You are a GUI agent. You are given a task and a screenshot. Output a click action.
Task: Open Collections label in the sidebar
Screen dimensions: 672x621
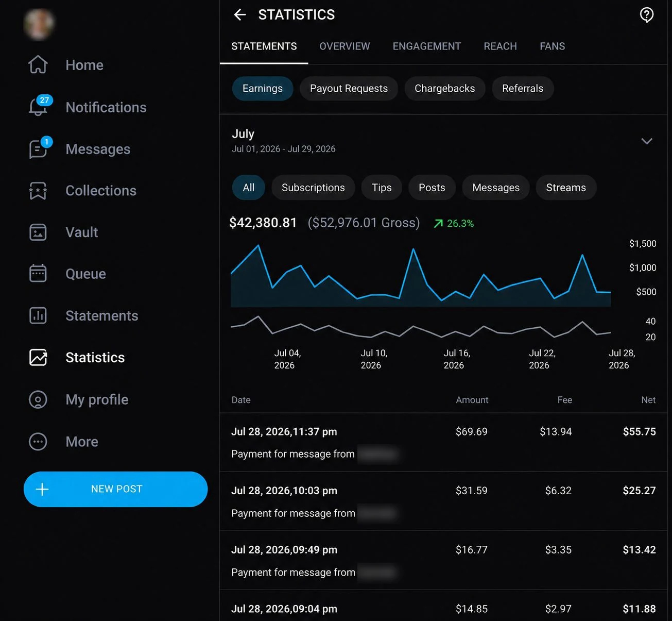[101, 191]
